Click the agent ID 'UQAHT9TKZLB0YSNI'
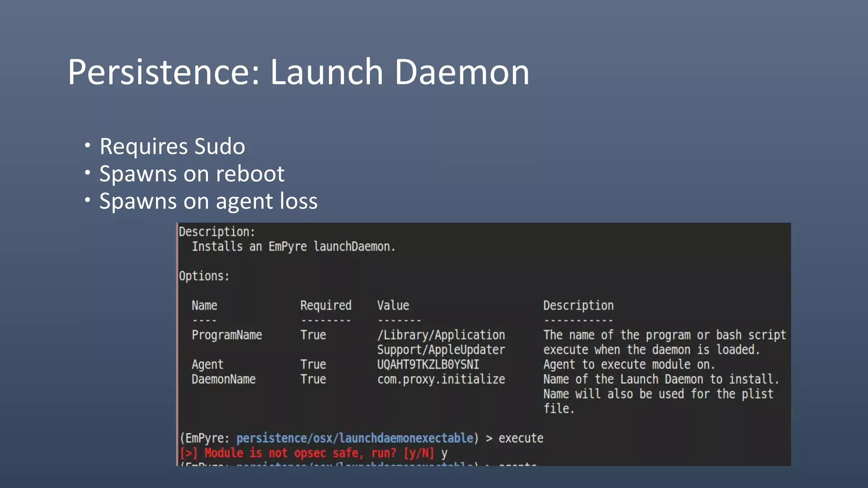This screenshot has width=868, height=488. tap(428, 364)
